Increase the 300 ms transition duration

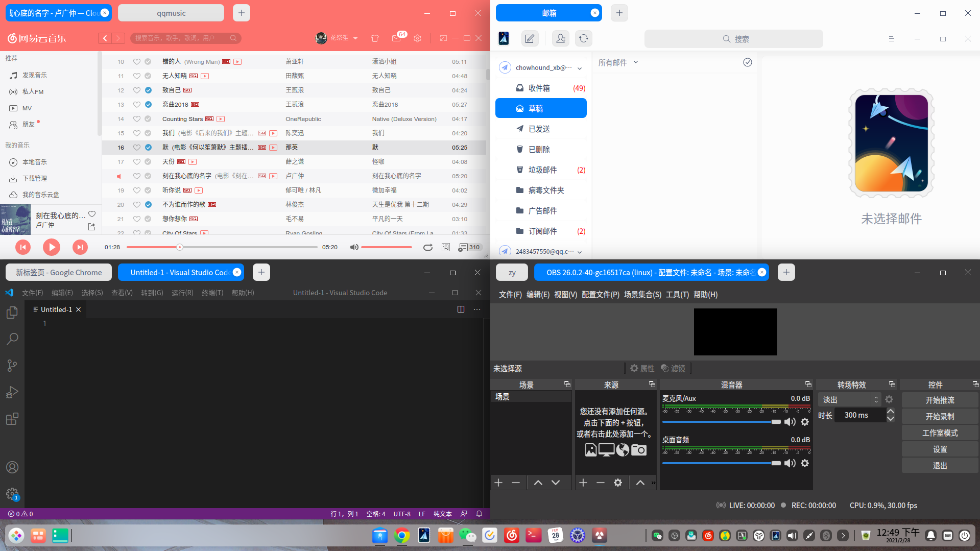pos(891,412)
